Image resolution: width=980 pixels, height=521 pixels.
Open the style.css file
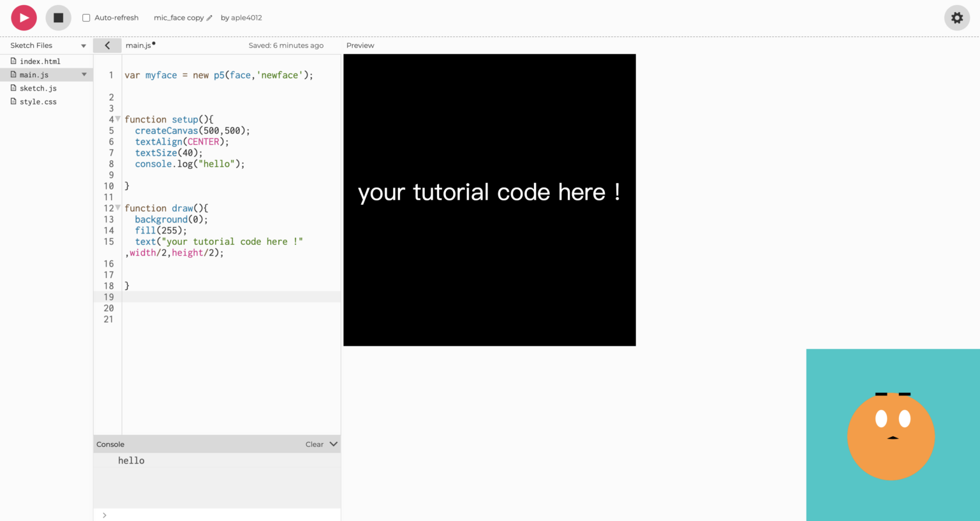click(x=38, y=101)
